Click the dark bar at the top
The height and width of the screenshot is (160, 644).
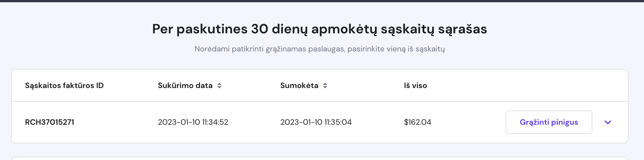322,1
